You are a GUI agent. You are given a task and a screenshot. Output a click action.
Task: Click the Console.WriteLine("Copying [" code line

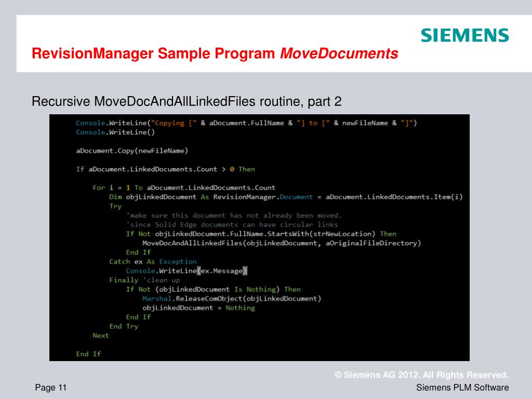246,123
